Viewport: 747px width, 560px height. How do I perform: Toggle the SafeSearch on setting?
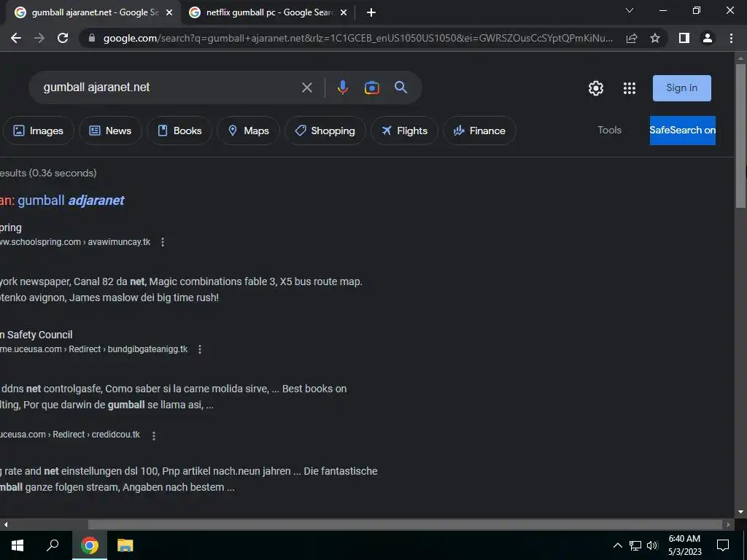[682, 131]
